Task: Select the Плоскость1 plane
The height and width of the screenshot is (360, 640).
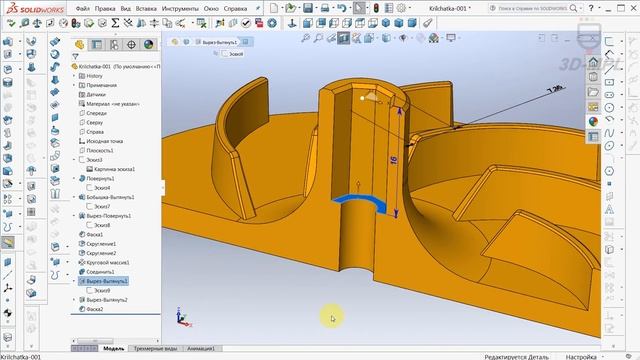Action: [x=96, y=151]
